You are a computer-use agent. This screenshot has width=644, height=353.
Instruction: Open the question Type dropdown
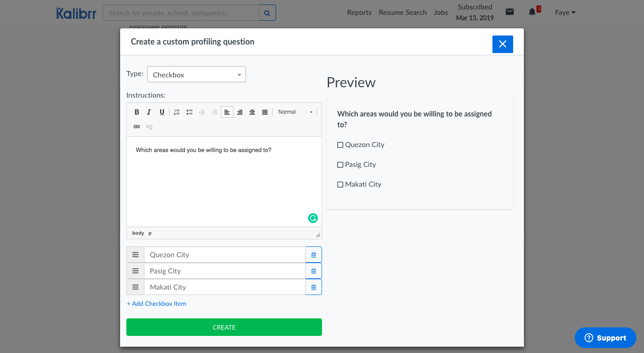point(197,75)
